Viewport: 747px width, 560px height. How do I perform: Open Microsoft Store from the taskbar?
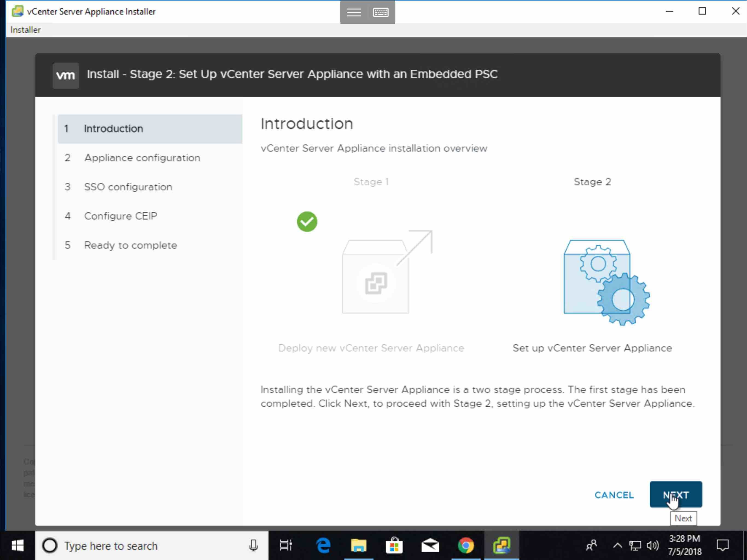pos(394,546)
